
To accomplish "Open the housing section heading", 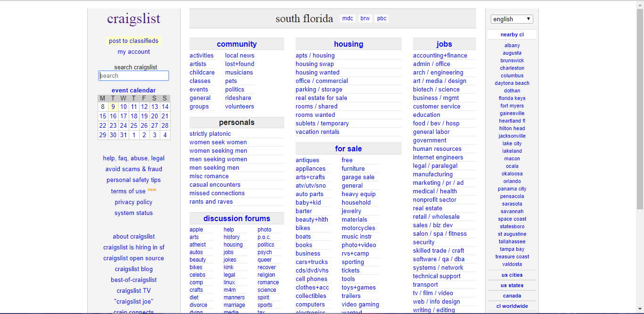I will coord(348,44).
